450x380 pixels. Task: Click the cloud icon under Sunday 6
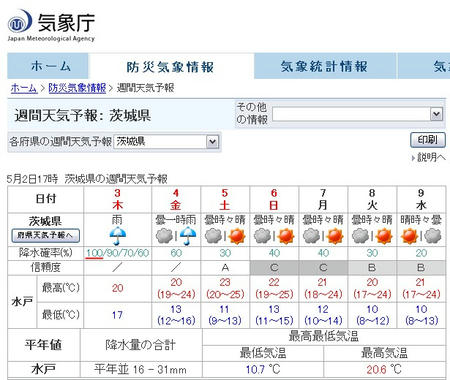[262, 236]
